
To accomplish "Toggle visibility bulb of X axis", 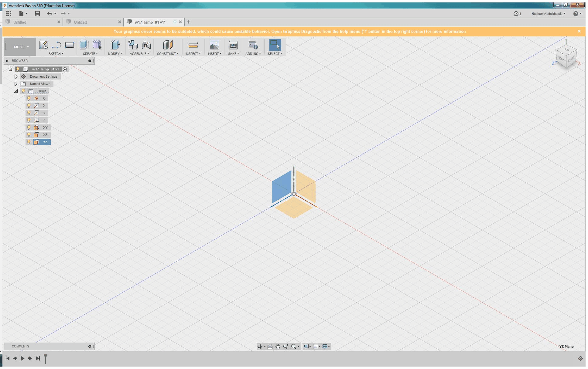I will pyautogui.click(x=29, y=106).
